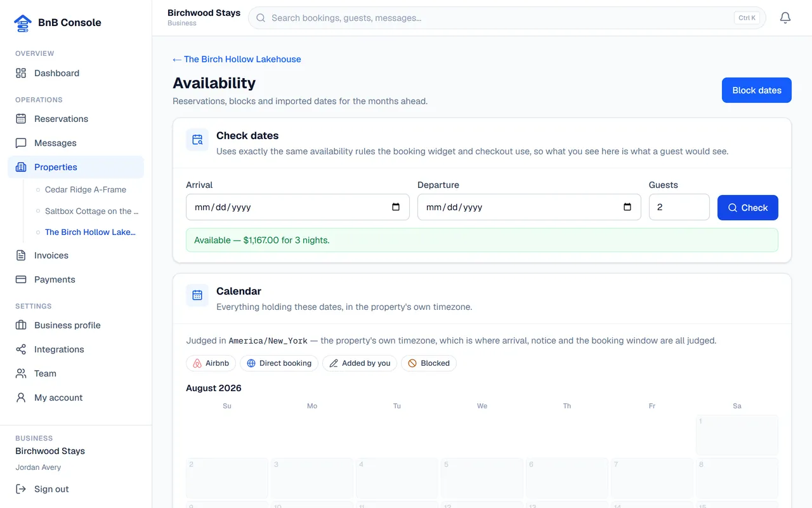
Task: Edit the Guests number field
Action: (679, 207)
